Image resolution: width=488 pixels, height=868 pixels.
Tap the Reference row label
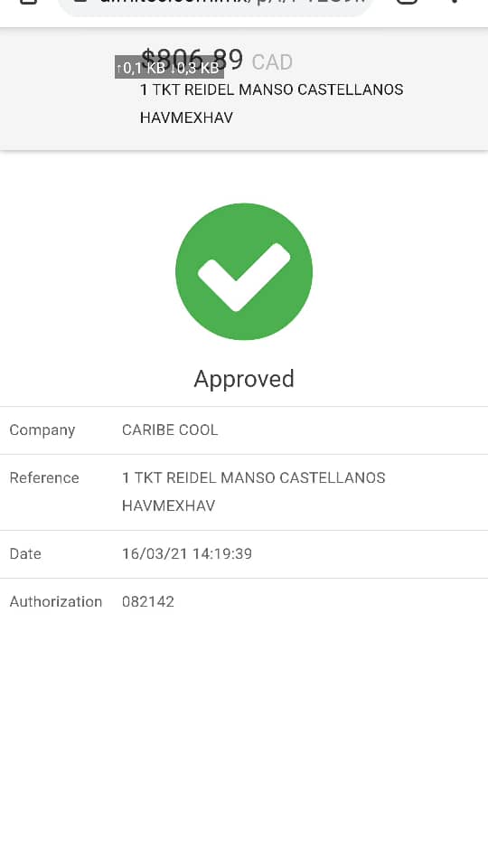pyautogui.click(x=44, y=477)
